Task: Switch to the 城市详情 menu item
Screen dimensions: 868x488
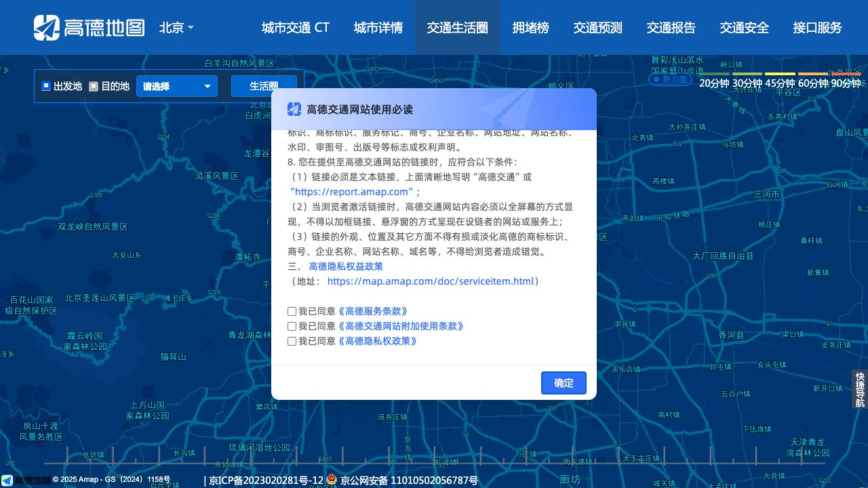Action: pyautogui.click(x=378, y=28)
